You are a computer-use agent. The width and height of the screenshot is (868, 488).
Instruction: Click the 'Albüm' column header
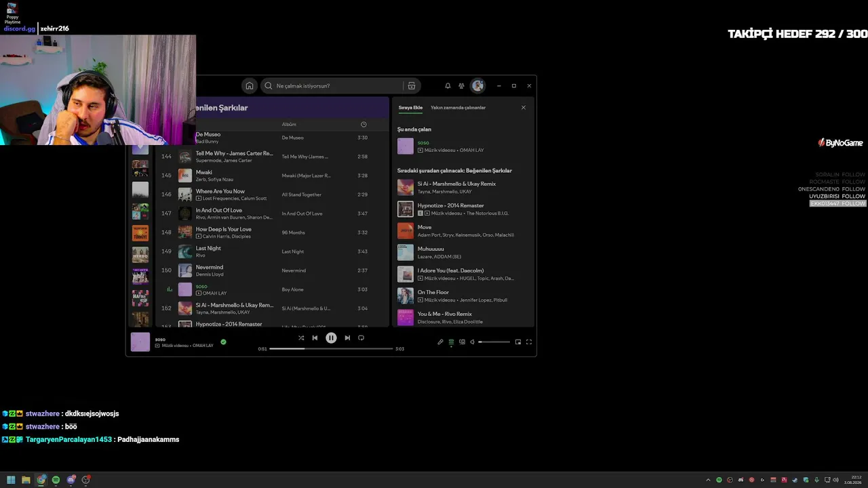point(289,125)
